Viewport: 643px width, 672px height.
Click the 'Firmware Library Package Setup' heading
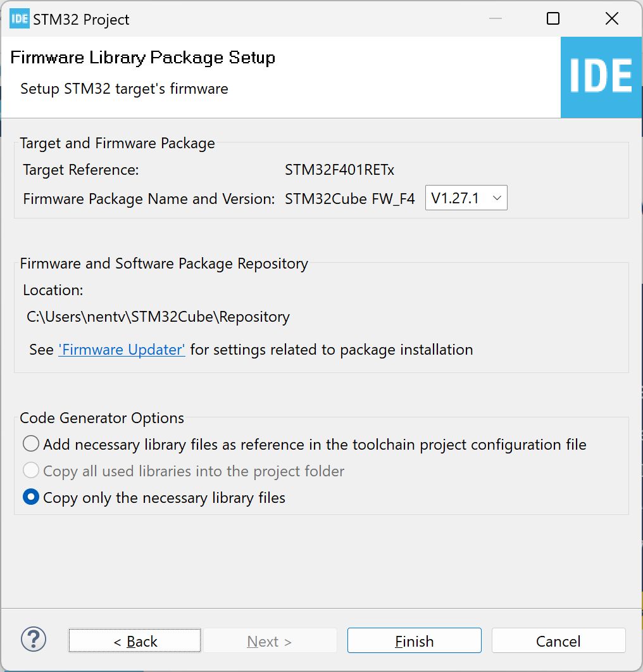tap(143, 58)
